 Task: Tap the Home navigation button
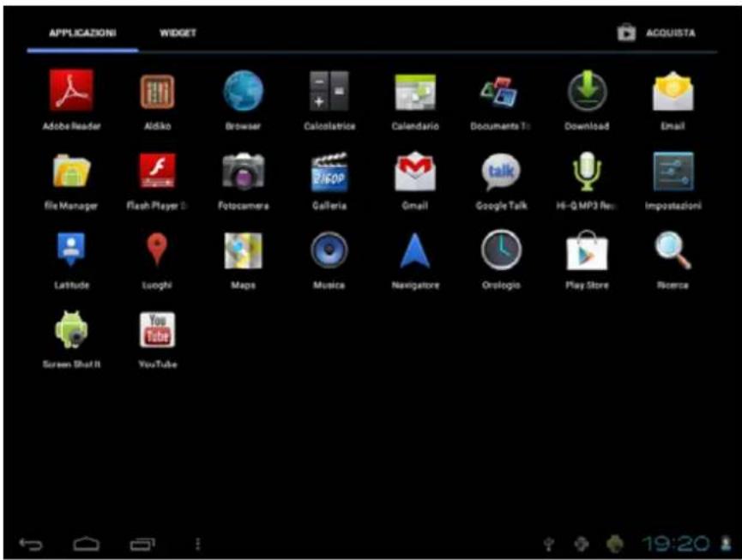point(87,545)
